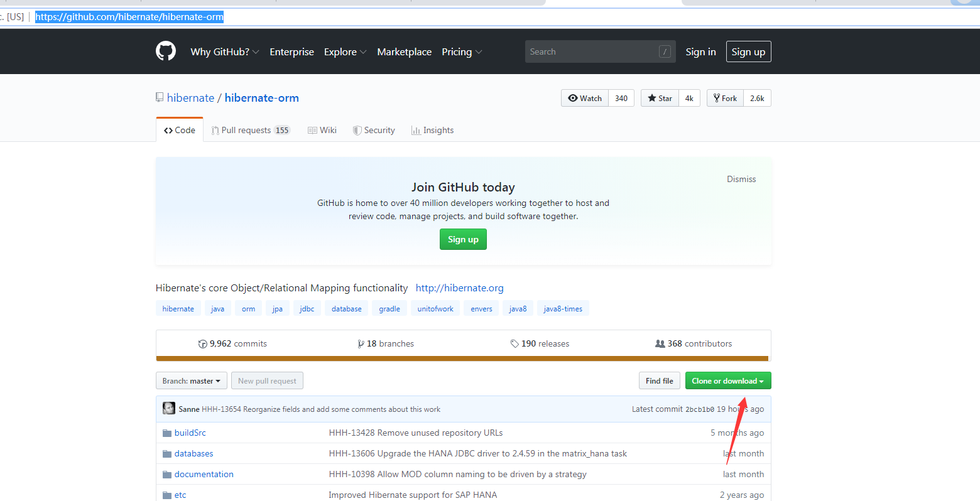Select the java topic tag

click(218, 309)
